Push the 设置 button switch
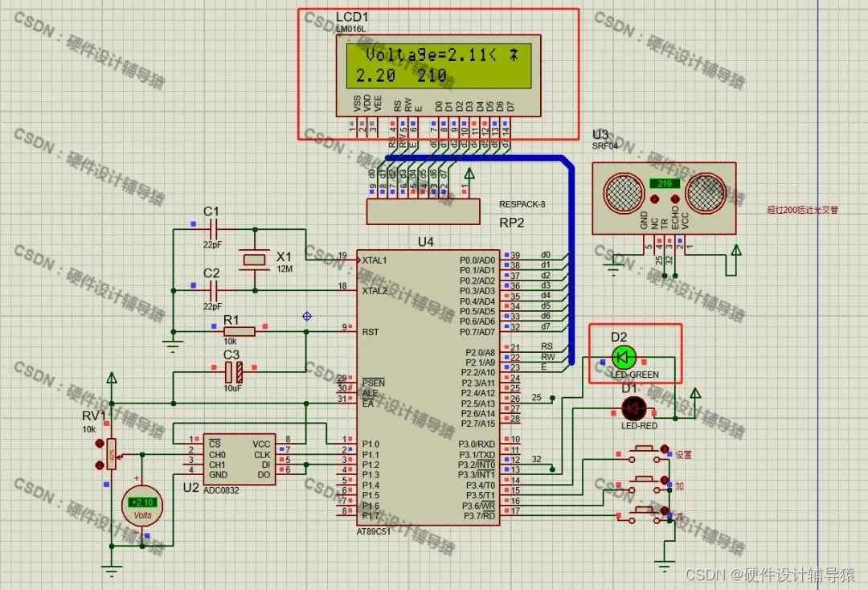The image size is (868, 590). pos(643,454)
